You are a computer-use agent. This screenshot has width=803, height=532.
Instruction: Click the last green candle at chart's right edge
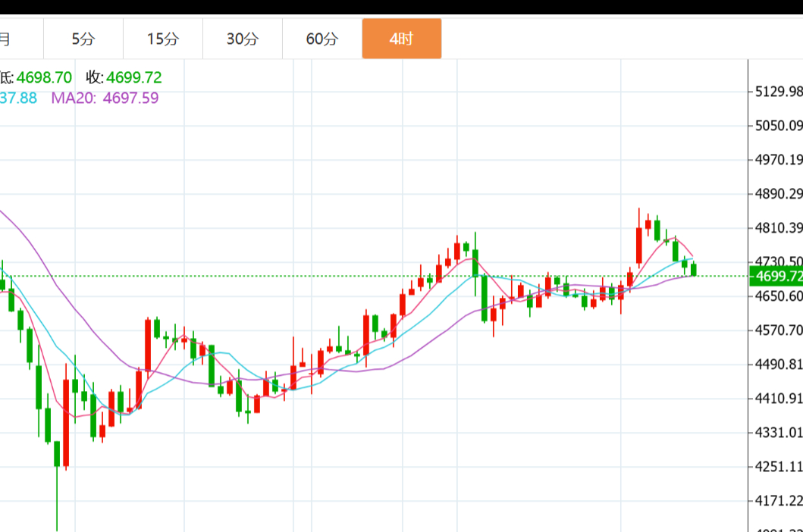tap(693, 269)
